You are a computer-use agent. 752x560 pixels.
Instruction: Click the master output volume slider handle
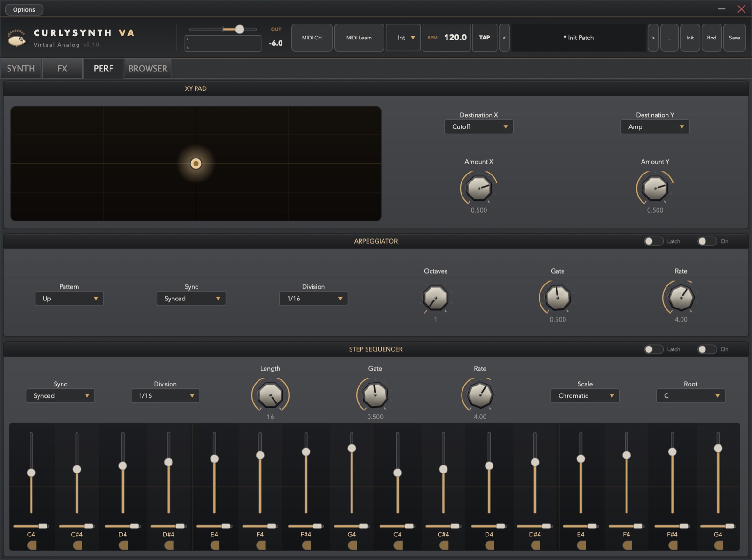click(x=240, y=29)
